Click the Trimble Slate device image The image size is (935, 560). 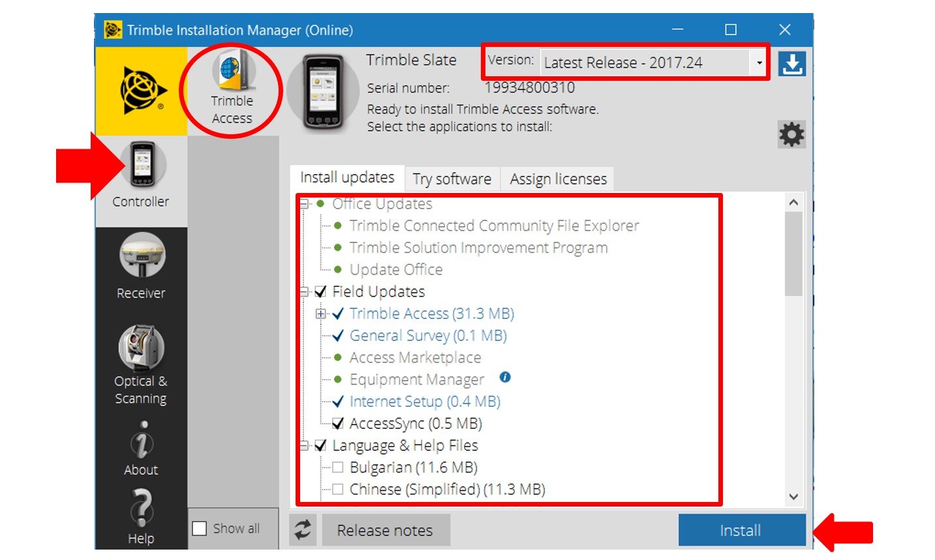point(323,91)
